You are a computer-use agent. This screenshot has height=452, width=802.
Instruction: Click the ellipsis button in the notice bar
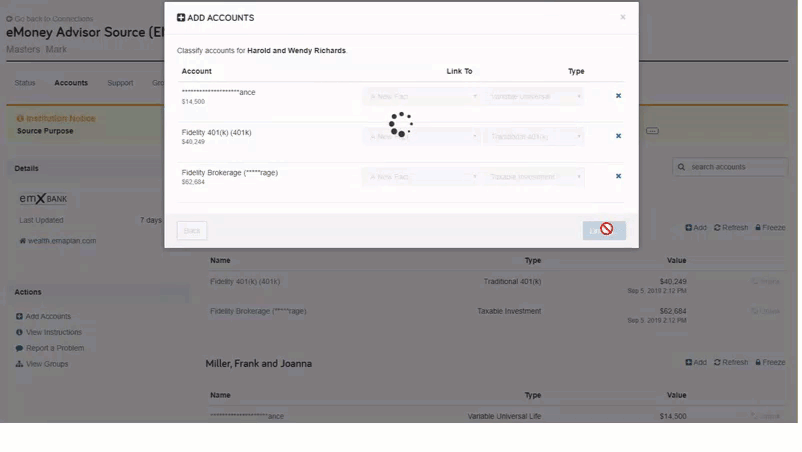[x=652, y=131]
